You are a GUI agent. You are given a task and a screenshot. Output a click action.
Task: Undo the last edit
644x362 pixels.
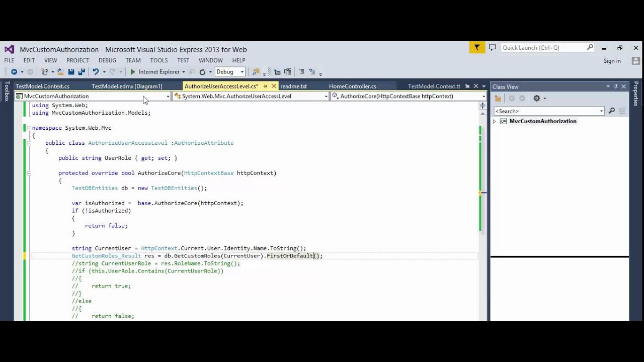[x=96, y=72]
